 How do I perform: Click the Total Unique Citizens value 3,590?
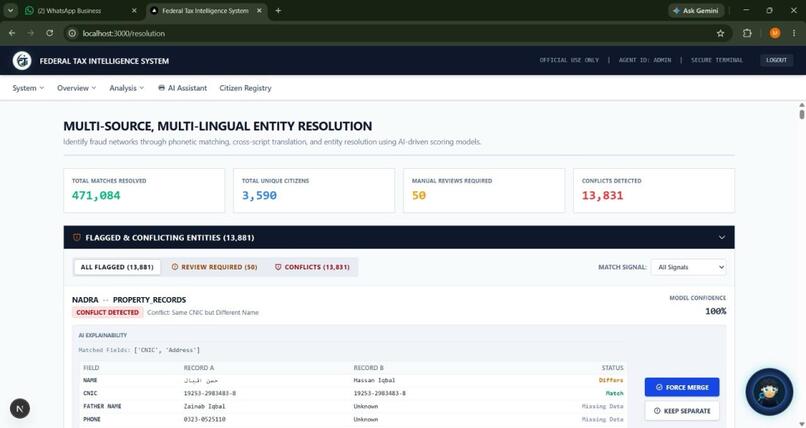tap(259, 196)
